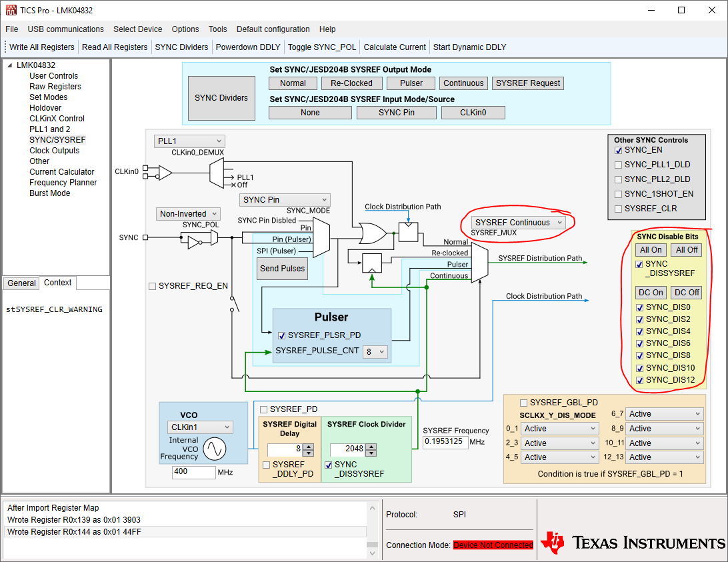The image size is (728, 562).
Task: Open the SYNC_MODE dropdown showing SYNC Pin
Action: pos(285,200)
